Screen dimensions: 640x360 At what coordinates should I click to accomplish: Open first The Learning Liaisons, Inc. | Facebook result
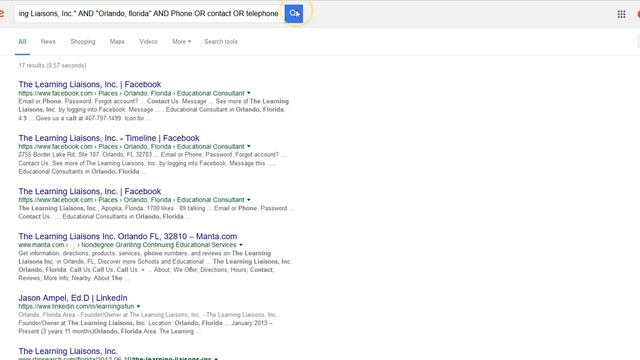click(x=90, y=84)
